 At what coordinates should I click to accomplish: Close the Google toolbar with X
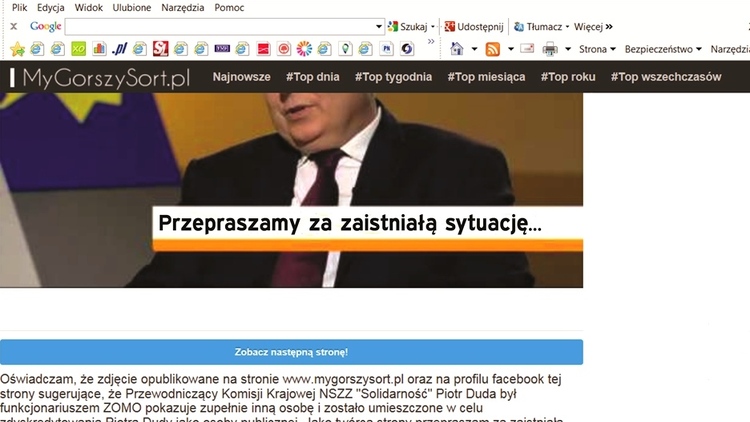14,27
